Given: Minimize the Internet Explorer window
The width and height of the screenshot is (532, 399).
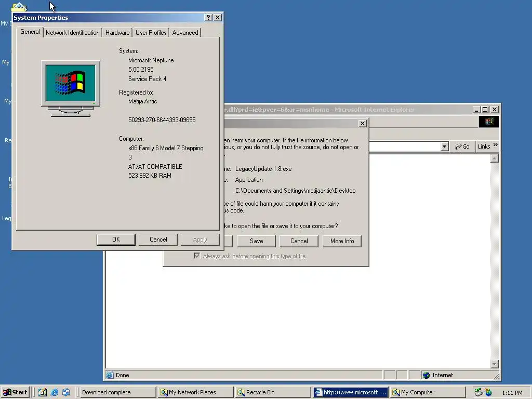Looking at the screenshot, I should click(x=476, y=110).
